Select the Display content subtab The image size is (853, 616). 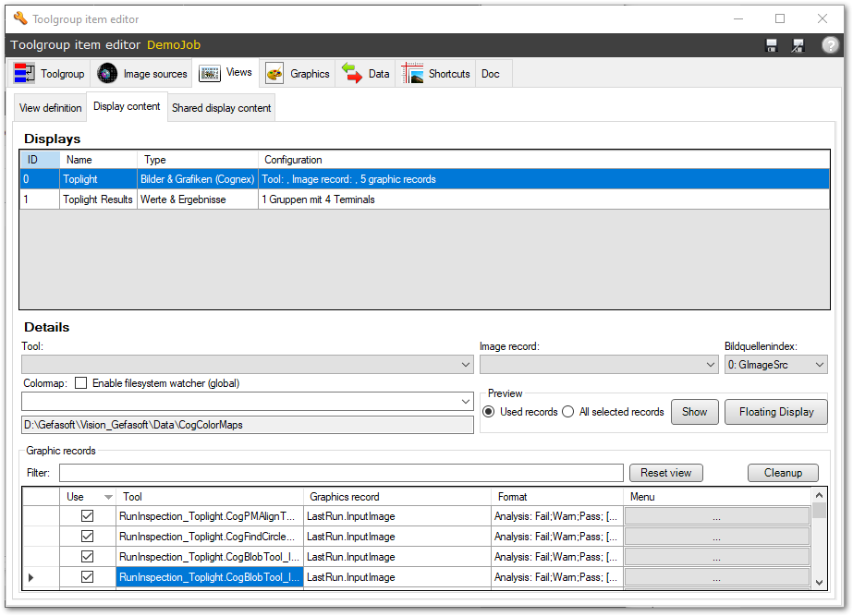point(127,106)
